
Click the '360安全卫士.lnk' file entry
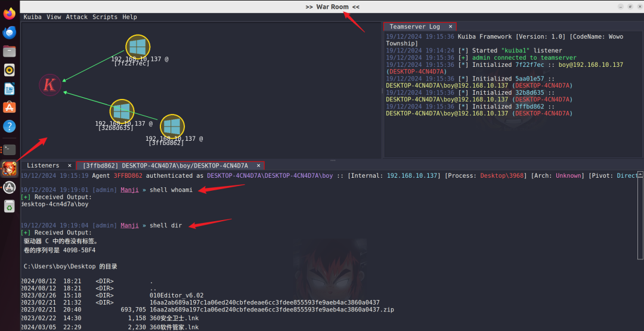click(174, 318)
